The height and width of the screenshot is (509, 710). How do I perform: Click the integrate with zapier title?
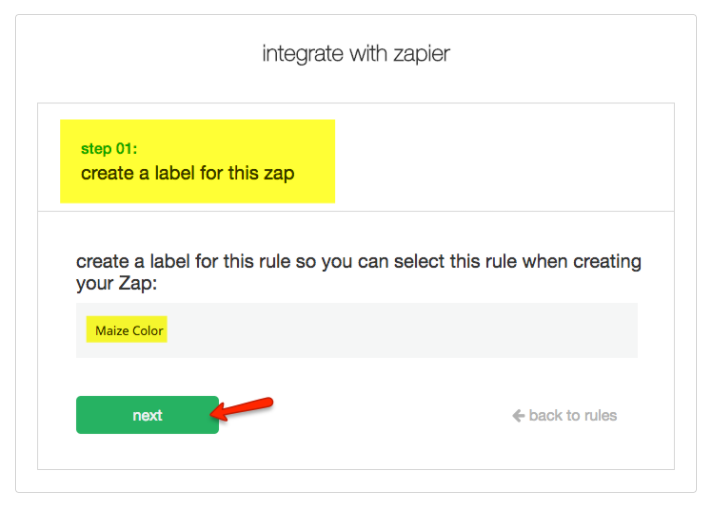(356, 54)
